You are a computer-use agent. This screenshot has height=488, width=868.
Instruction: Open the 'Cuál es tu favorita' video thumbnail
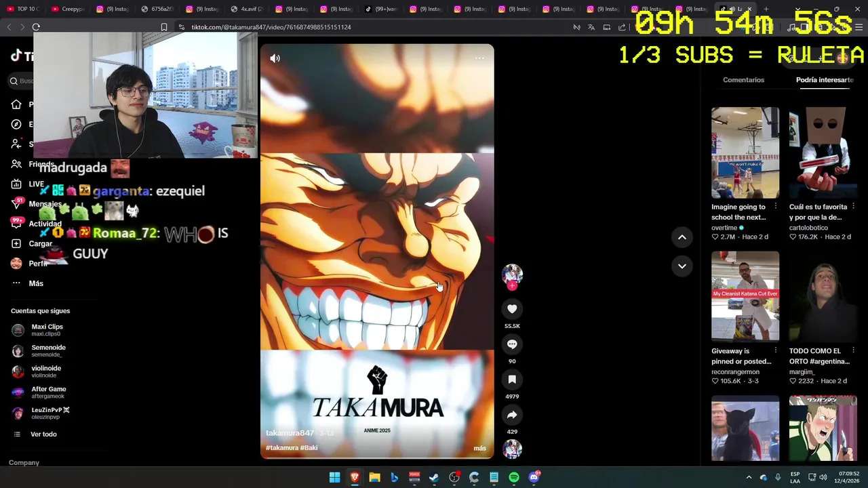[823, 152]
